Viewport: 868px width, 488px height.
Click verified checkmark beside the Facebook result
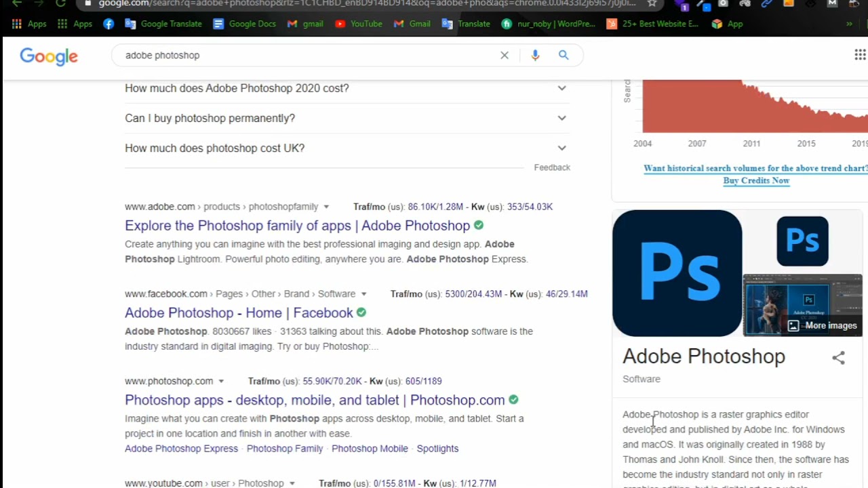361,312
